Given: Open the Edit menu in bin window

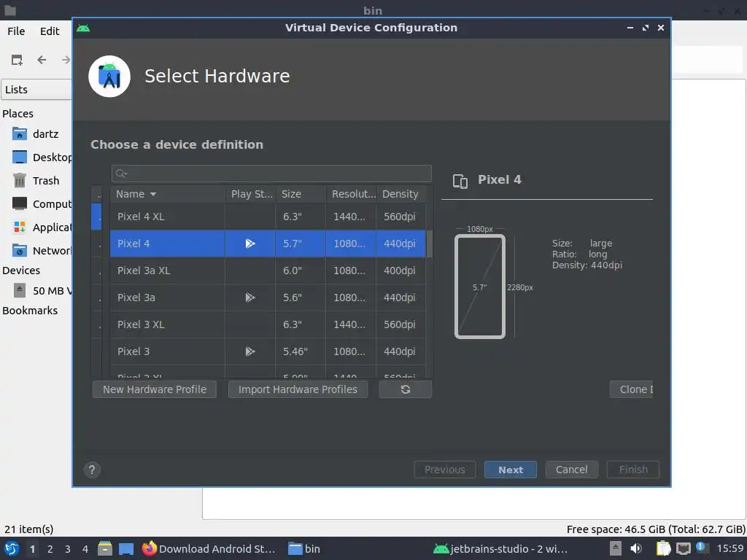Looking at the screenshot, I should tap(50, 31).
